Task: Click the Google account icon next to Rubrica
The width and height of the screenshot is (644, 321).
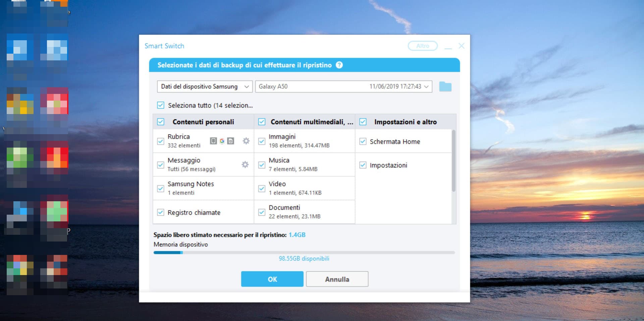Action: point(222,141)
